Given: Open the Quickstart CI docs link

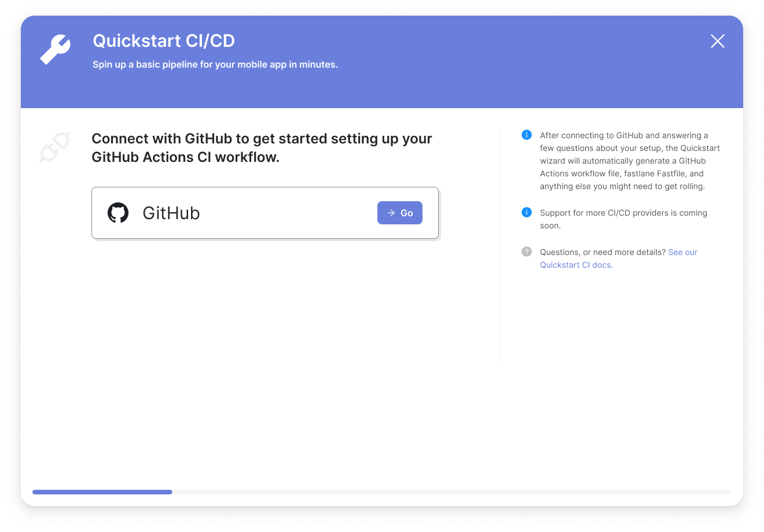Looking at the screenshot, I should (x=576, y=264).
